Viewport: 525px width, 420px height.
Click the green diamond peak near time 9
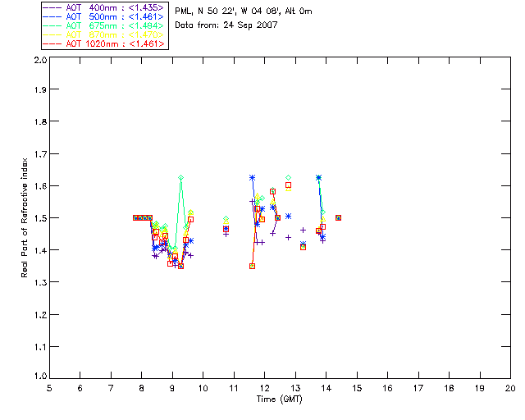(x=180, y=177)
